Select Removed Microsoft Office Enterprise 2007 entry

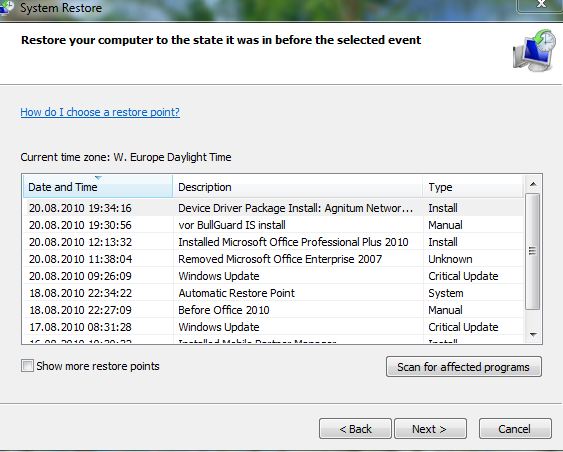pos(273,259)
